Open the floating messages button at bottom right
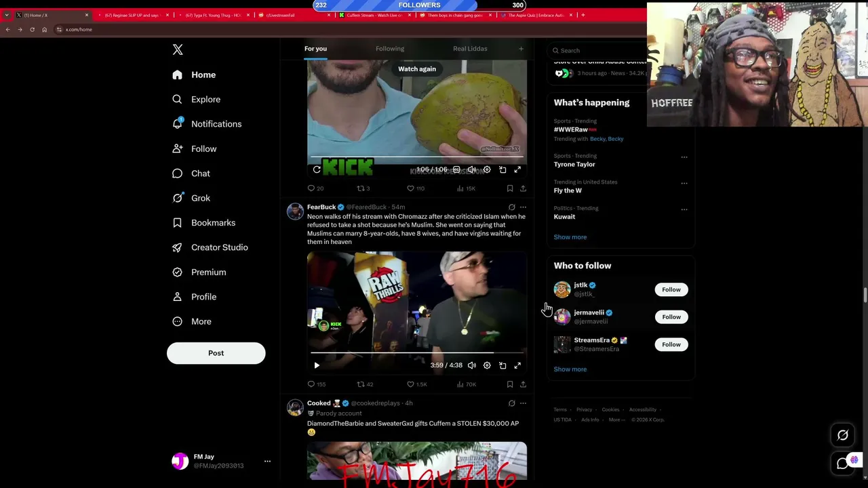Viewport: 868px width, 488px height. coord(843,464)
